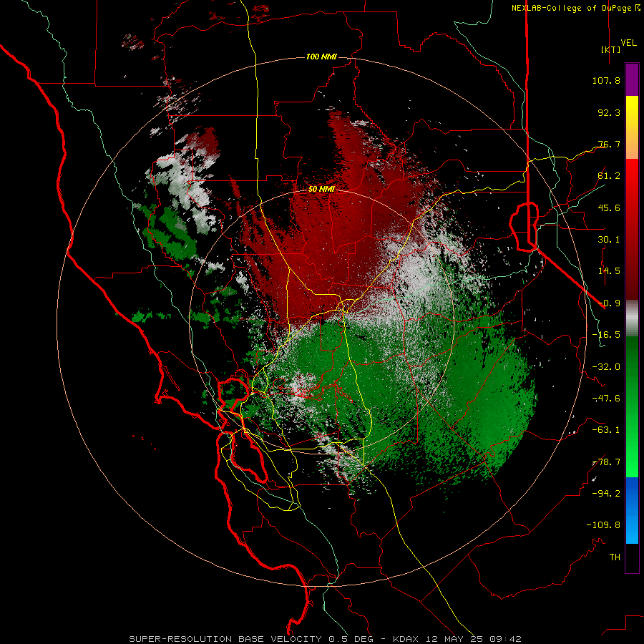
Task: Click the -16.5 velocity scale value
Action: (x=606, y=335)
